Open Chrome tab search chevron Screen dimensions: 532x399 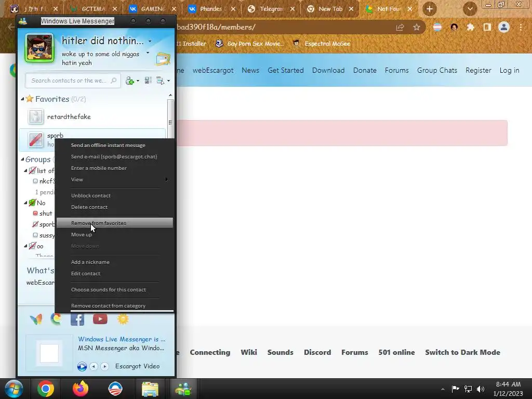[470, 9]
